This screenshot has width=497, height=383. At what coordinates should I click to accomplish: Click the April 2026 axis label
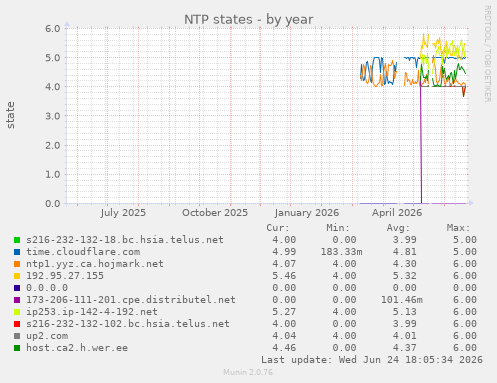click(397, 213)
